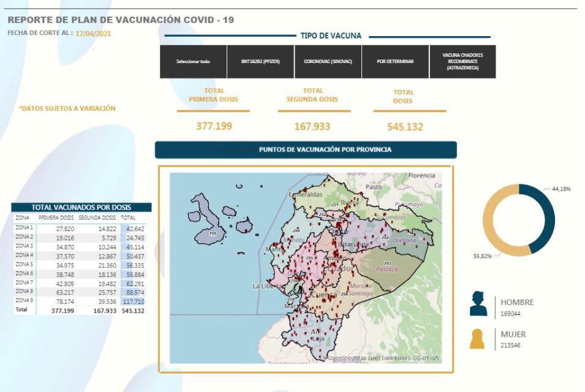The width and height of the screenshot is (585, 392).
Task: Filter by BNT162B2 (PFIZER) vaccine
Action: (x=260, y=61)
